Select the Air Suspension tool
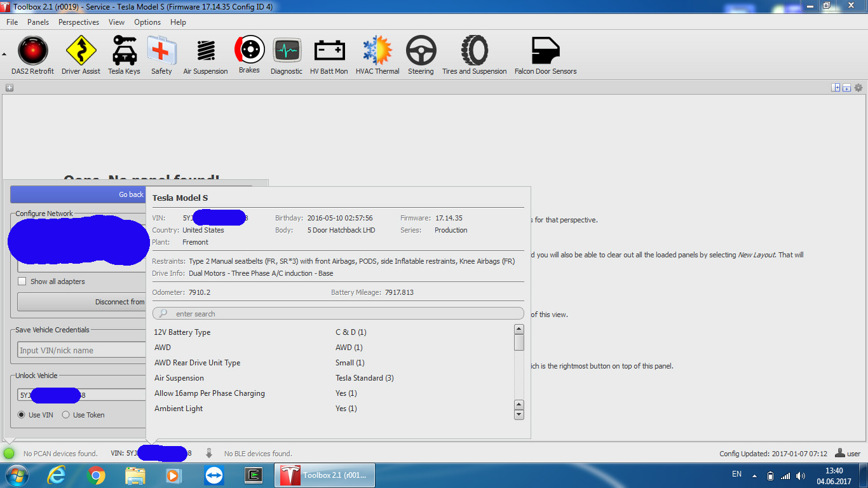The height and width of the screenshot is (488, 868). [205, 56]
